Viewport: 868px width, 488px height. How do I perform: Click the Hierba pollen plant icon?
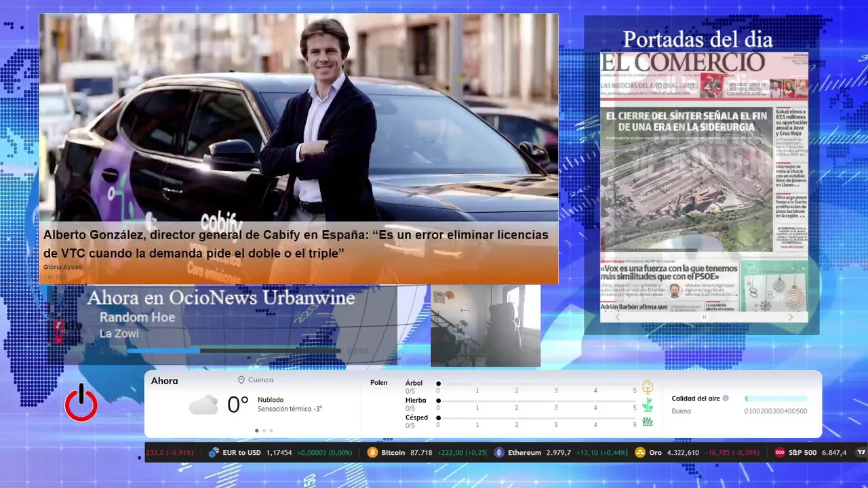point(648,405)
